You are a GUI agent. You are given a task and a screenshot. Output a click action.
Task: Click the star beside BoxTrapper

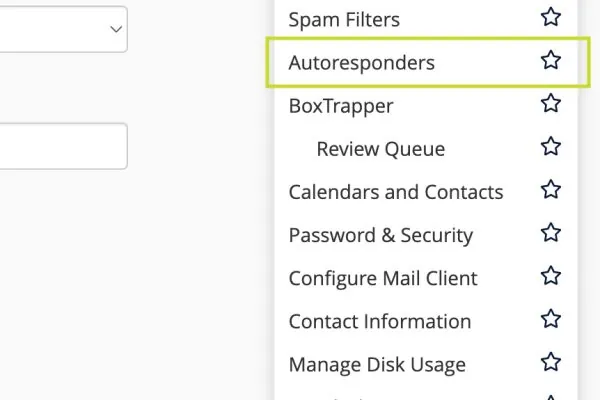[551, 103]
